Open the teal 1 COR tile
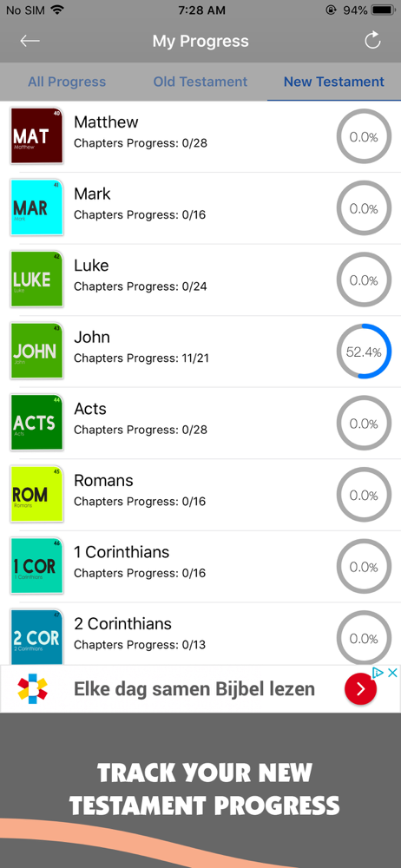Image resolution: width=401 pixels, height=868 pixels. tap(36, 566)
